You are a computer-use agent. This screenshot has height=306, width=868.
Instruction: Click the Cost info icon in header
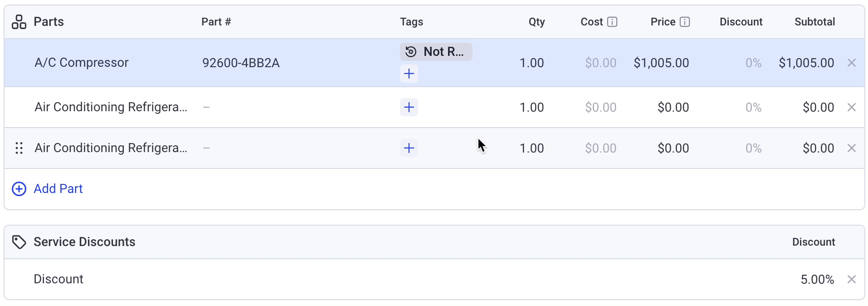pyautogui.click(x=612, y=22)
